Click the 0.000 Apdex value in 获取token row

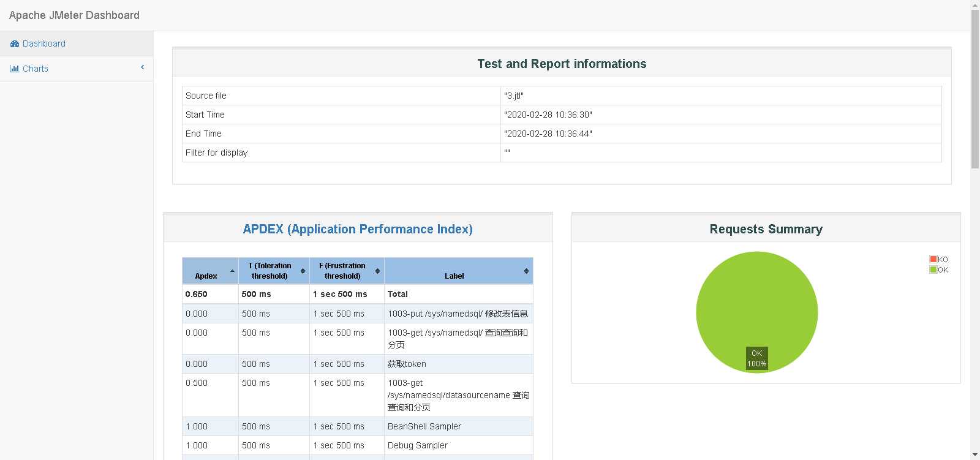coord(210,364)
